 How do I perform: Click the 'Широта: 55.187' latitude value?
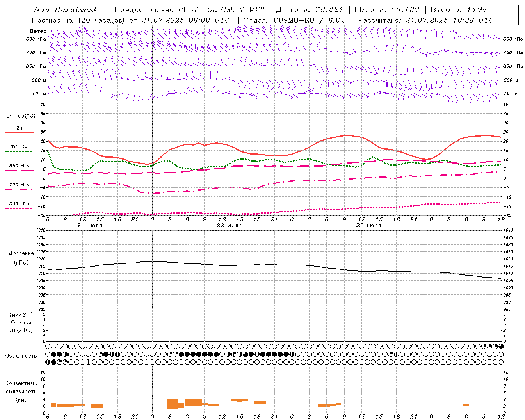coord(387,10)
